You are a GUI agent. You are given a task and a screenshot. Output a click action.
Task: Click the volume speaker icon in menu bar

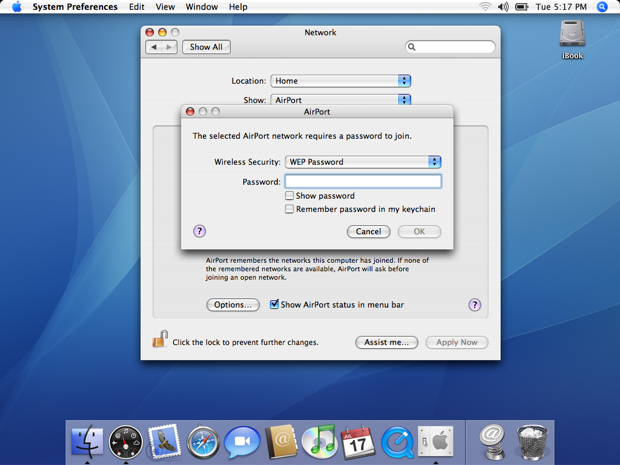tap(503, 7)
